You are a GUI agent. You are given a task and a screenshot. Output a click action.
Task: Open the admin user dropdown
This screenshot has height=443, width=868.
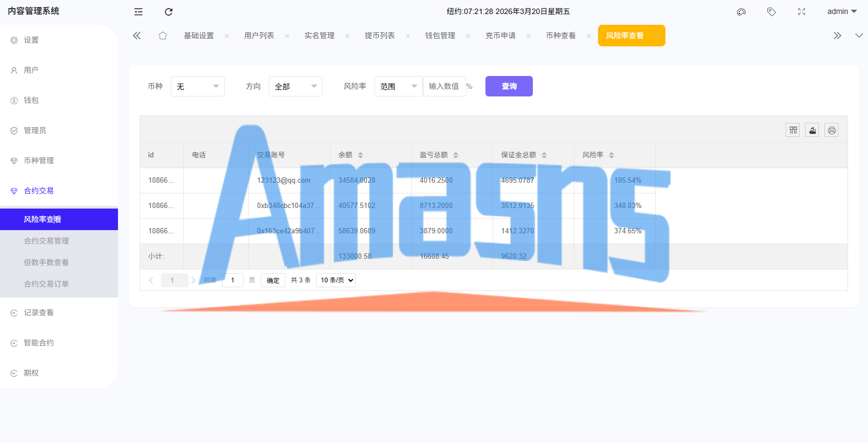[x=842, y=11]
